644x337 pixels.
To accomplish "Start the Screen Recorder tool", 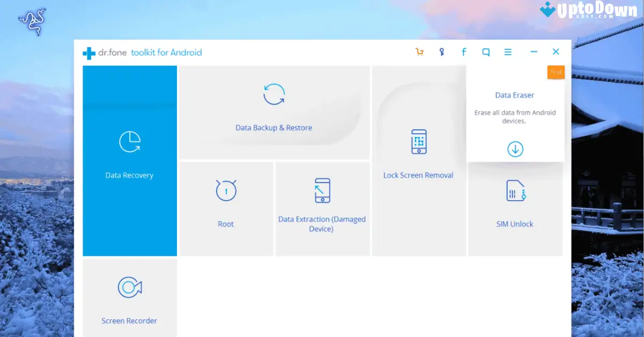I will pos(129,295).
